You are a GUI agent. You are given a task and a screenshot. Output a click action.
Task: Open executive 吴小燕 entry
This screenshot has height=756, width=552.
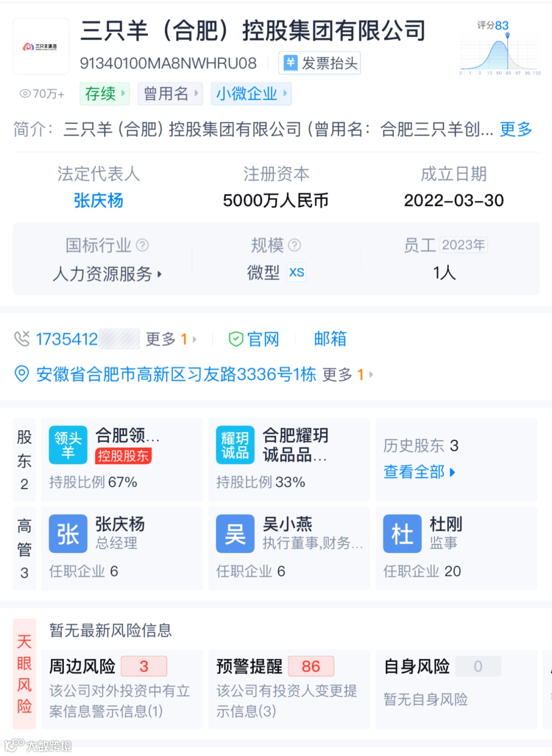[x=289, y=548]
